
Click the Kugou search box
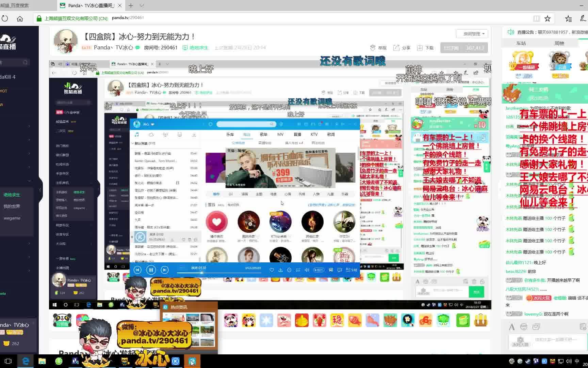coord(246,124)
